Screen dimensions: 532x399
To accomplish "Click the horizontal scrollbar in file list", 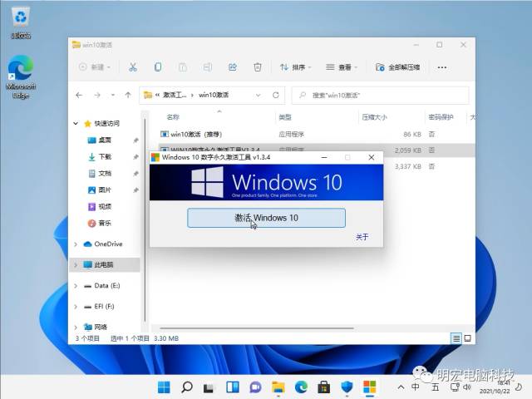I will click(257, 328).
